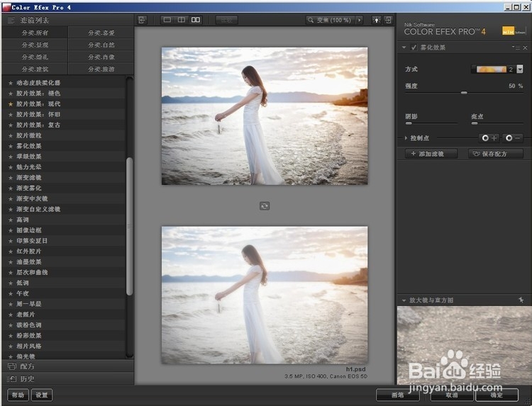Click the 添加滤镜 add filter button
The image size is (532, 406).
(x=431, y=154)
